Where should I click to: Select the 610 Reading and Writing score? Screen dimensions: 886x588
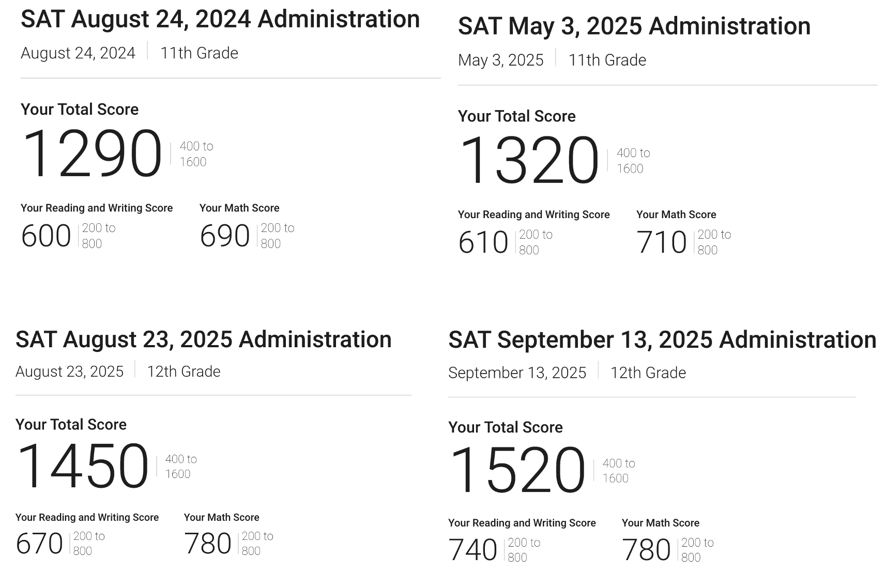(x=483, y=242)
